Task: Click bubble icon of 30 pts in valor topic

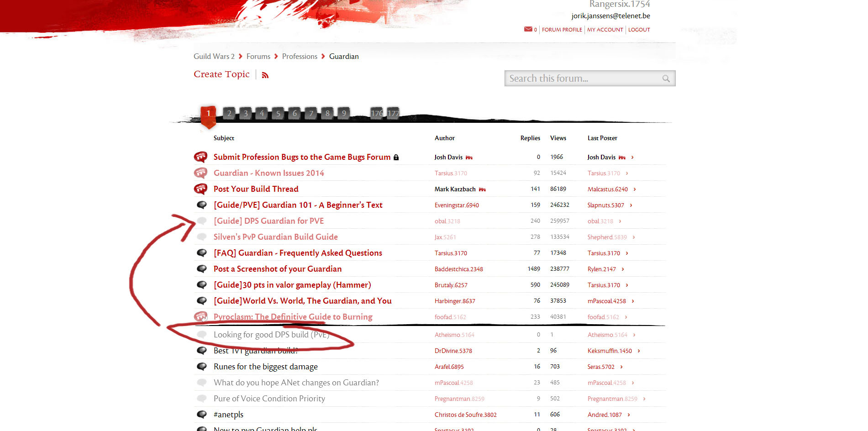Action: click(201, 285)
